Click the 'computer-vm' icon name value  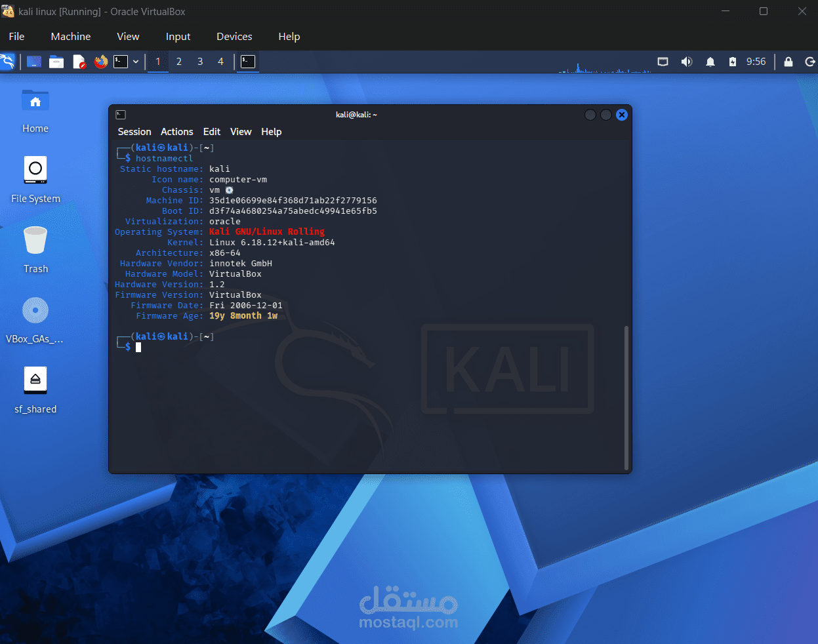point(238,180)
